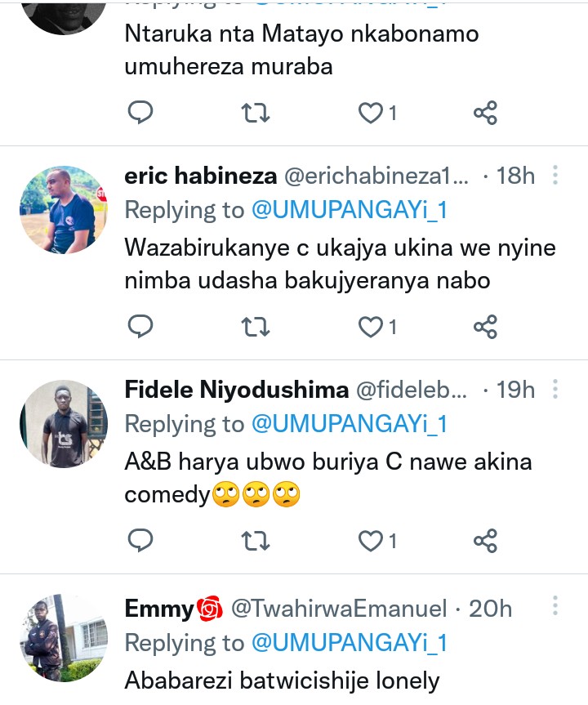This screenshot has width=588, height=705.
Task: Like eric habineza's tweet
Action: point(372,327)
